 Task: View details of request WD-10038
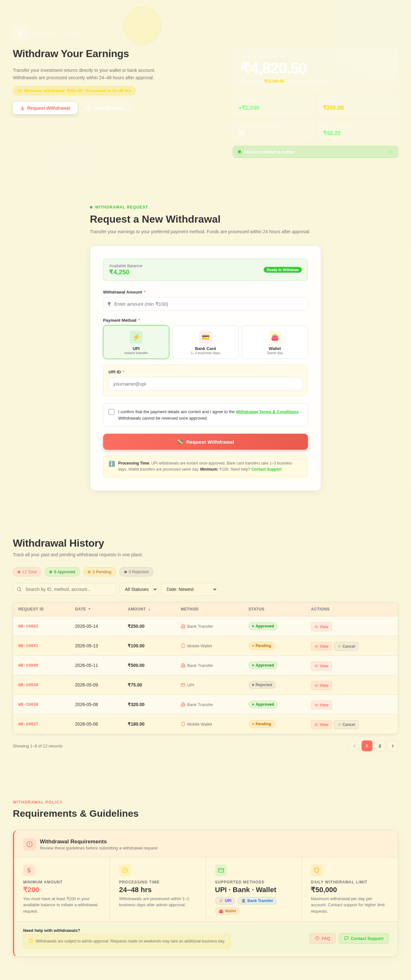click(x=321, y=705)
